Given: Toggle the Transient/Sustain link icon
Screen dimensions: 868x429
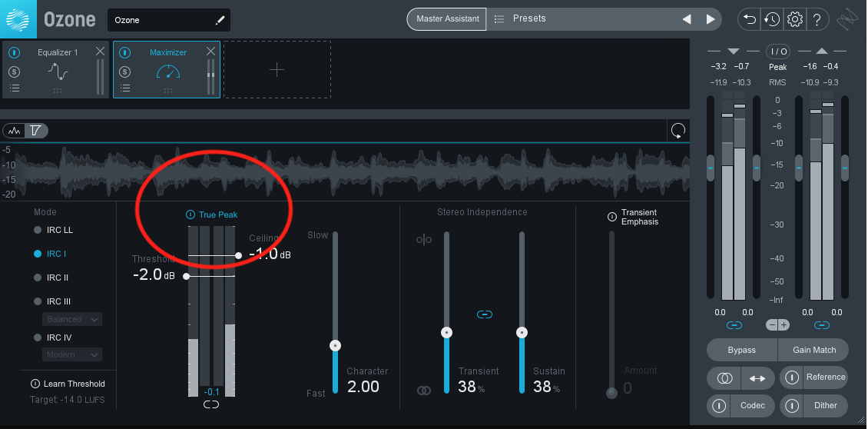Looking at the screenshot, I should [x=485, y=314].
